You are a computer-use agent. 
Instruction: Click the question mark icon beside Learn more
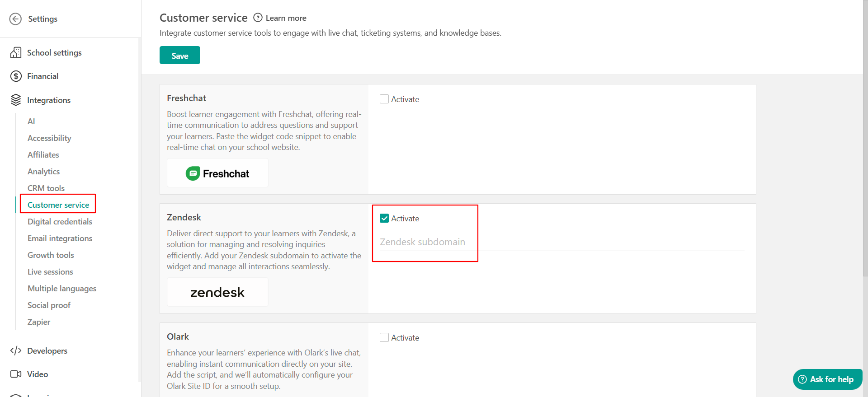coord(258,18)
